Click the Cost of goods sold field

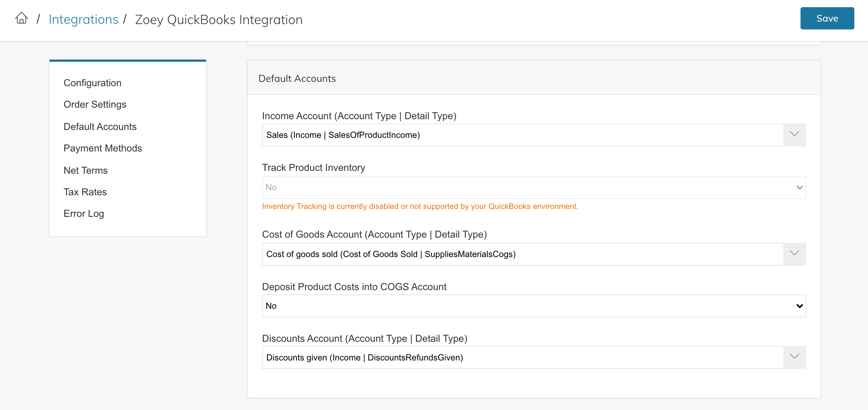point(522,254)
